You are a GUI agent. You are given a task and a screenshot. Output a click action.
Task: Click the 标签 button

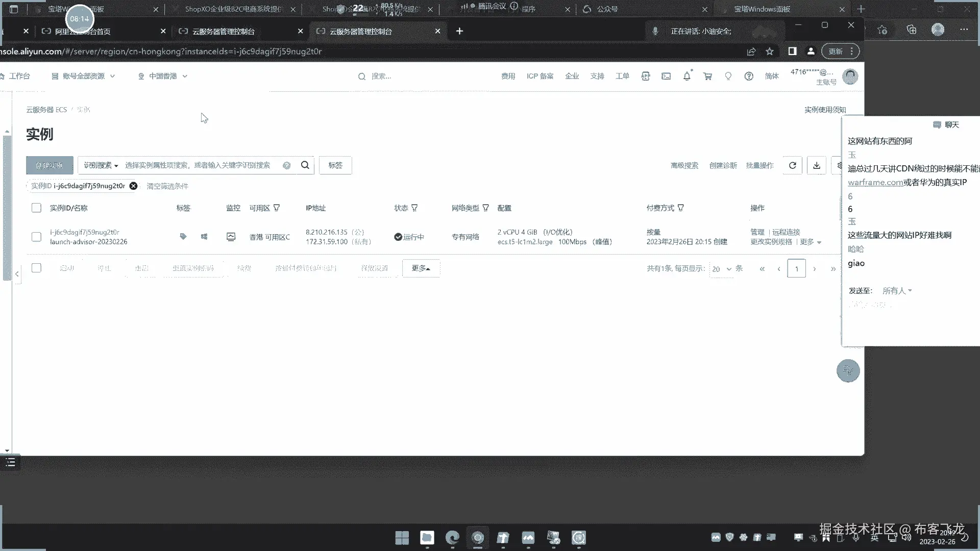point(335,165)
